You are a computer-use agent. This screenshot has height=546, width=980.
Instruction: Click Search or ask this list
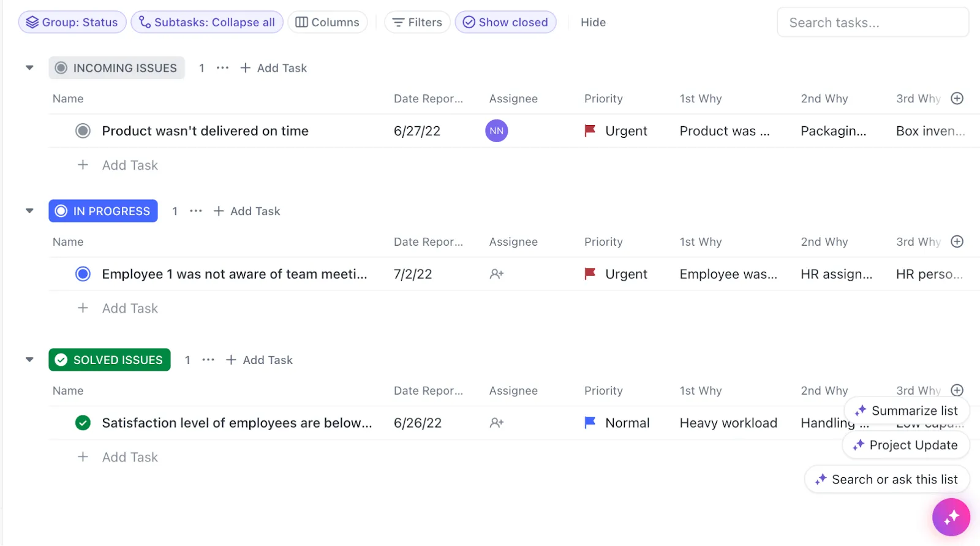point(887,479)
